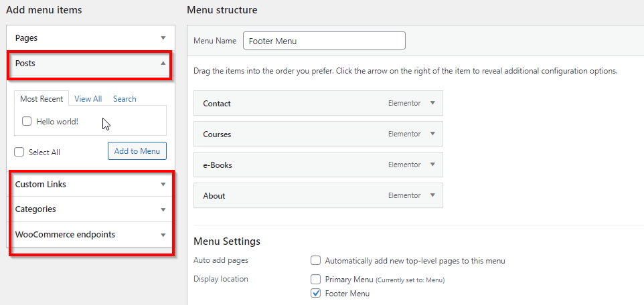Expand the Pages panel arrow

[x=163, y=37]
